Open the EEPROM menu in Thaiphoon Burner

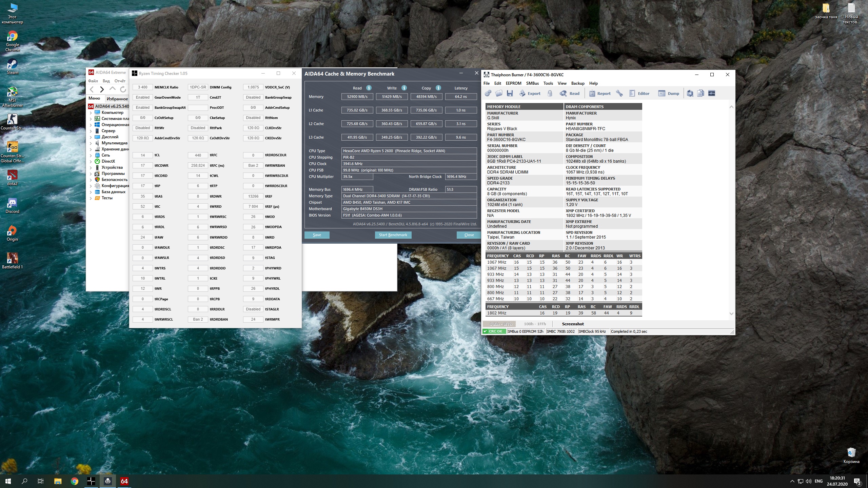513,83
